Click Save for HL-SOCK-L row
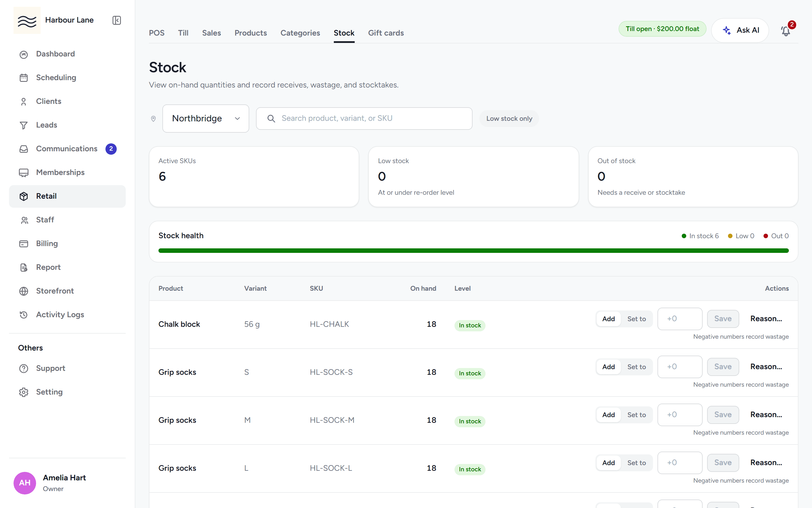 723,463
